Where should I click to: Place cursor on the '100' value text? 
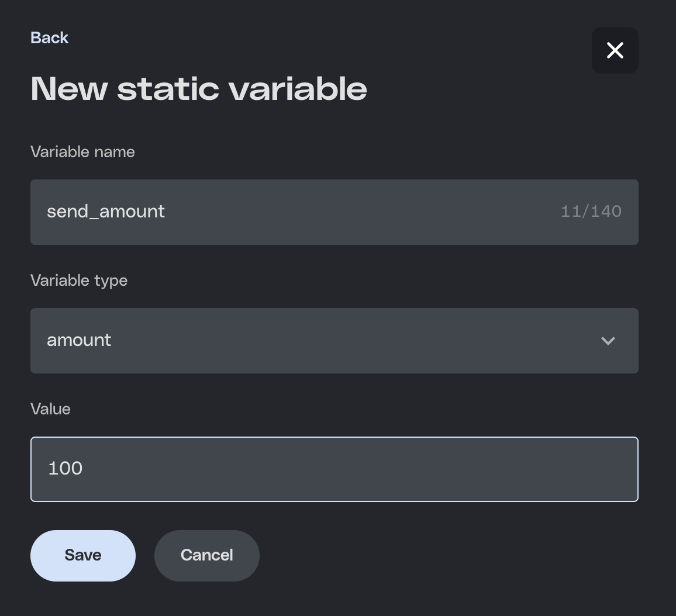[65, 469]
